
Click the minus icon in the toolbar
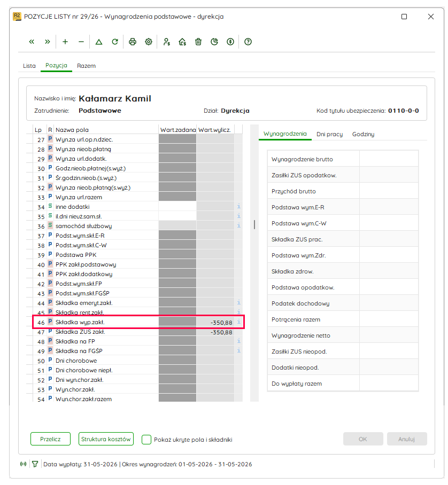point(81,42)
